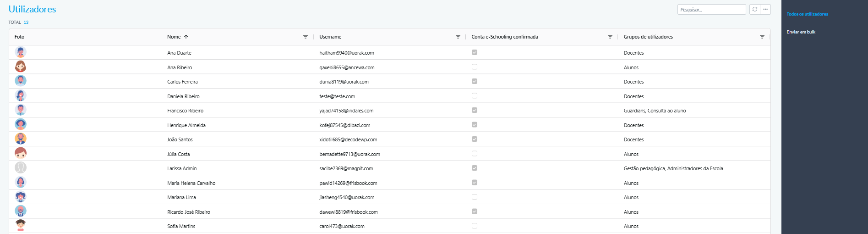The width and height of the screenshot is (868, 234).
Task: Click the Username column header
Action: point(330,37)
